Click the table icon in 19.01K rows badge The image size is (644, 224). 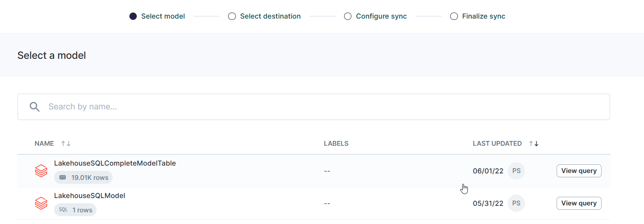point(63,177)
